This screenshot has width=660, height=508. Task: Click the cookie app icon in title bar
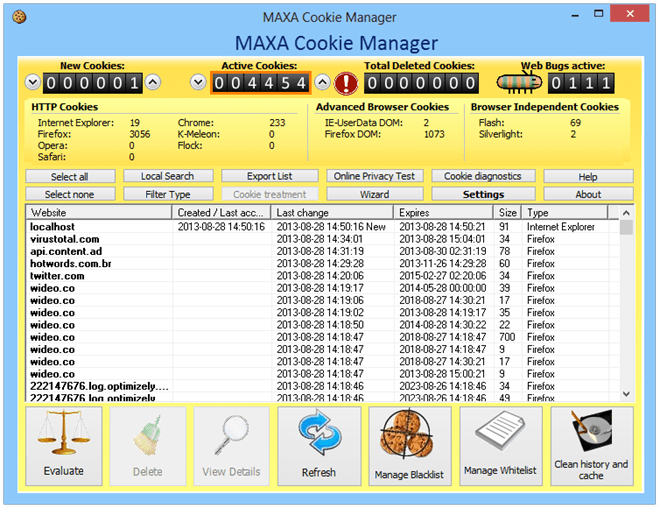(x=19, y=17)
